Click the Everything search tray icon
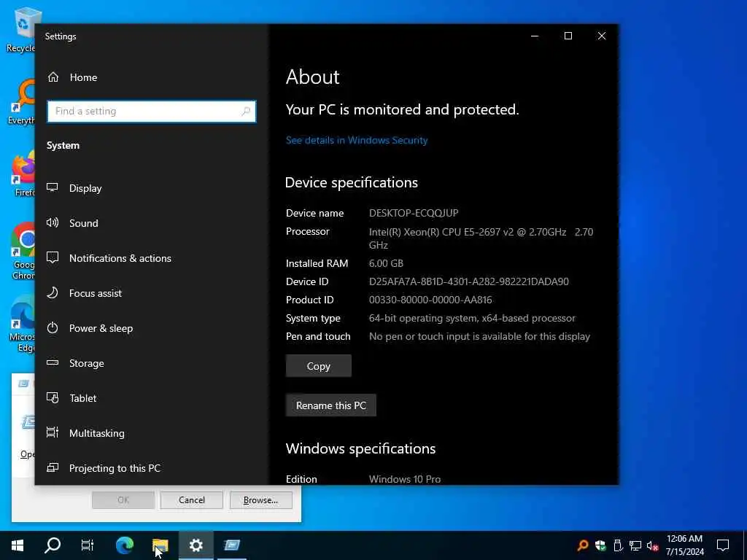The height and width of the screenshot is (560, 747). (x=582, y=545)
